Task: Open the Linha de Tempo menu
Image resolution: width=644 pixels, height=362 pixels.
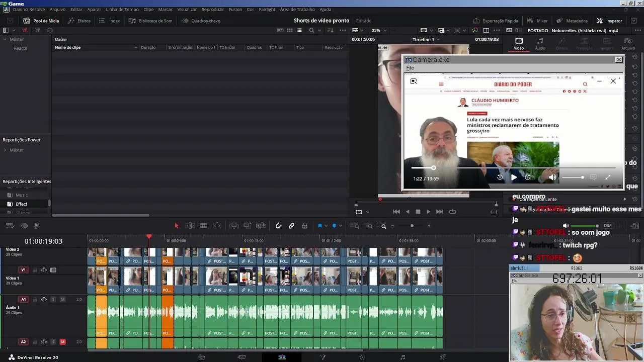Action: tap(122, 10)
